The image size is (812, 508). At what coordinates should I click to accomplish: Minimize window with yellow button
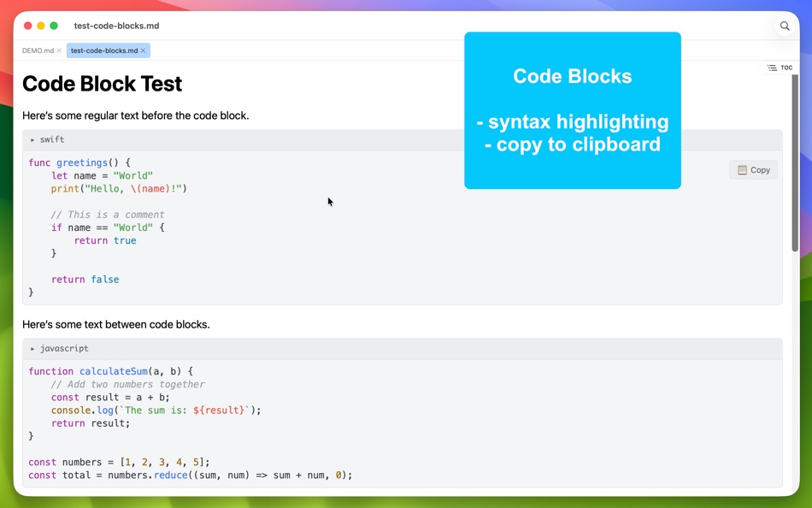(x=41, y=26)
